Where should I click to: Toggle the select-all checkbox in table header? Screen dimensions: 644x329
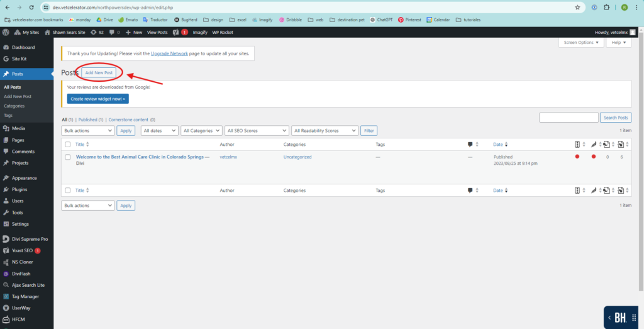(x=67, y=145)
